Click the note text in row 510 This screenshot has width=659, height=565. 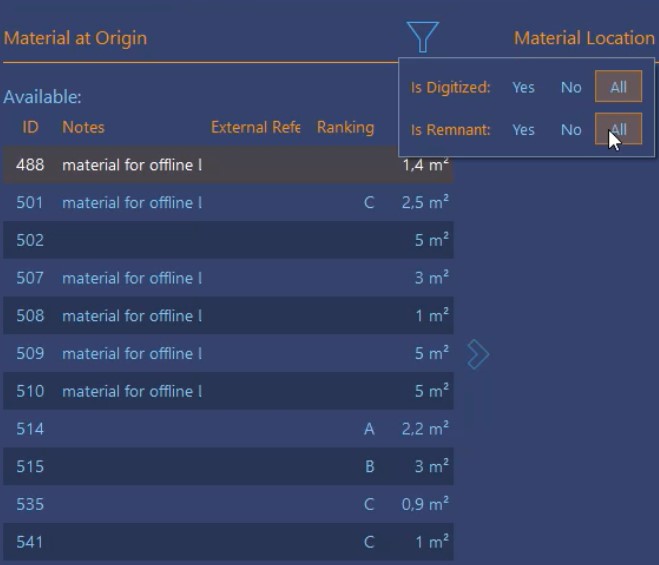pos(132,391)
